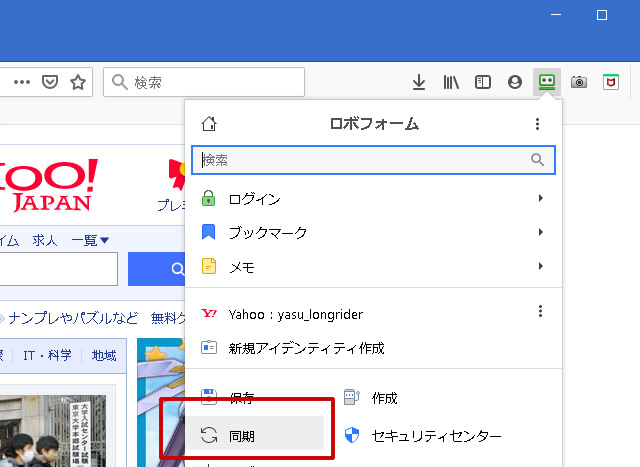This screenshot has width=640, height=467.
Task: Select ブックマーク menu item
Action: click(x=373, y=232)
